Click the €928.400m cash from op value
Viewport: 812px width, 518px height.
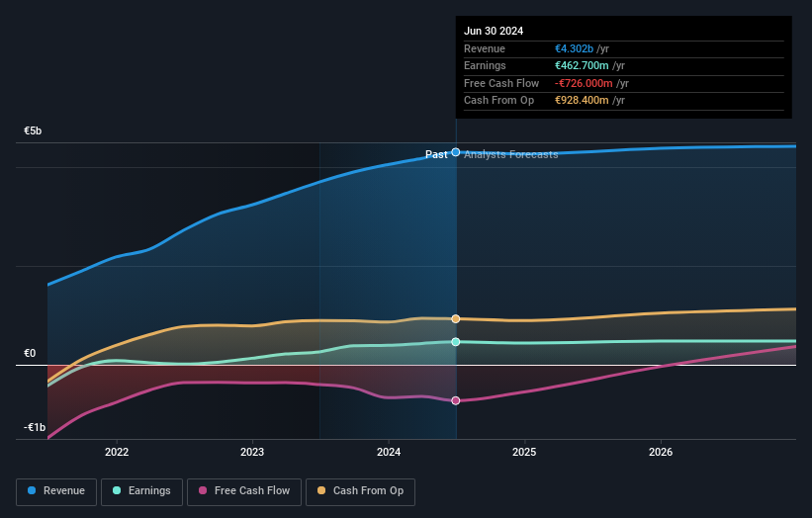click(582, 101)
